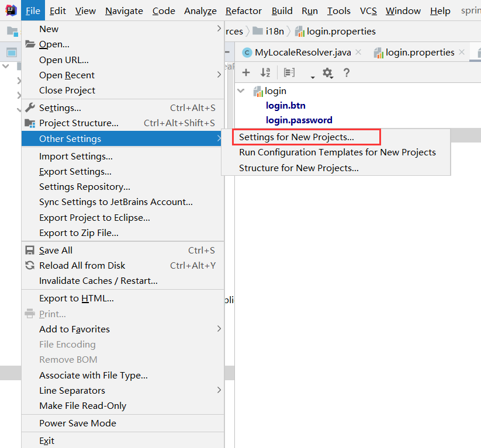This screenshot has height=448, width=481.
Task: Select Run Configuration Templates for New Projects
Action: [336, 152]
